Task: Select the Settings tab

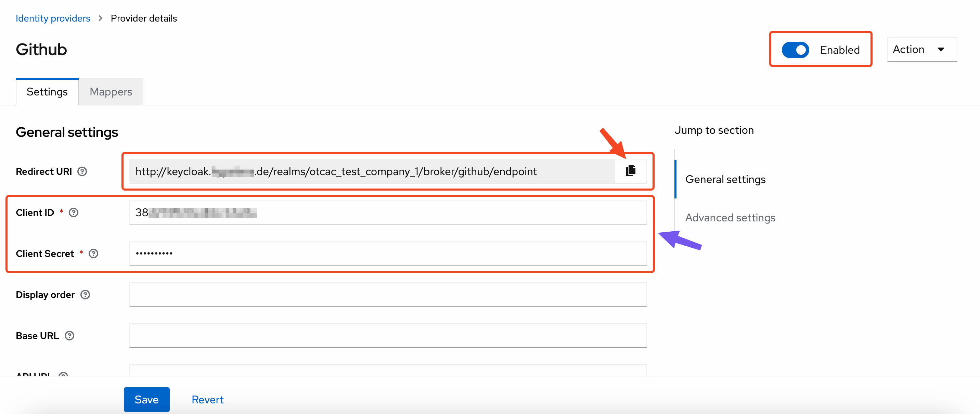Action: [47, 92]
